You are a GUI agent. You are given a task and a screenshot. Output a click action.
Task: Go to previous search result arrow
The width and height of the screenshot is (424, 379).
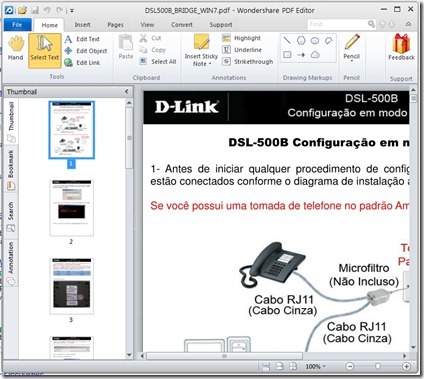(383, 24)
